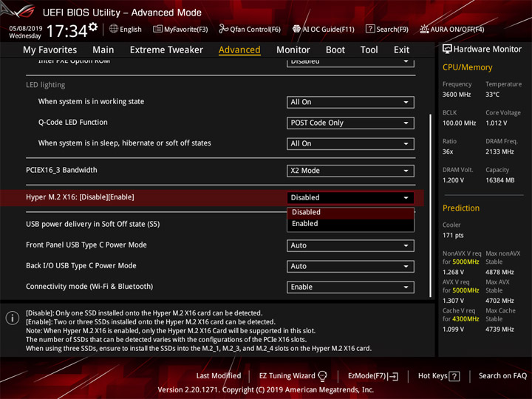The image size is (532, 399).
Task: Select USB power delivery in Soft Off row
Action: click(x=92, y=225)
